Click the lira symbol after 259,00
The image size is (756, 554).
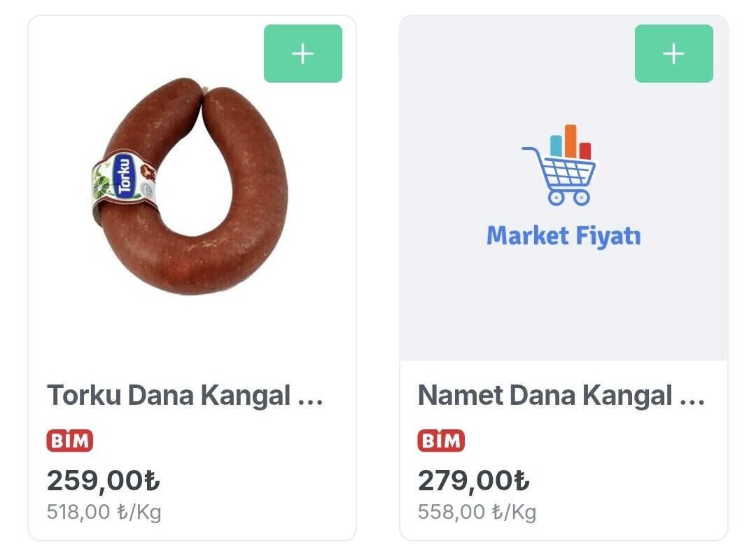pos(152,481)
